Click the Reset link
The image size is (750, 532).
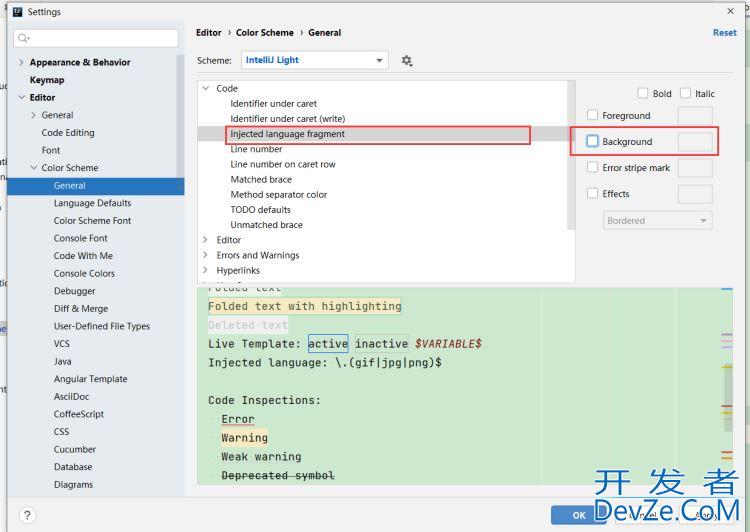(724, 33)
